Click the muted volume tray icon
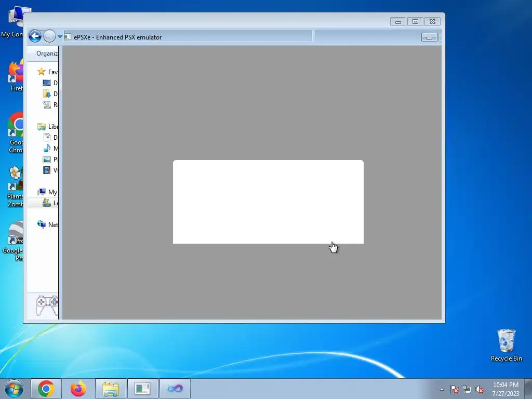Viewport: 532px width, 399px height. pos(480,389)
